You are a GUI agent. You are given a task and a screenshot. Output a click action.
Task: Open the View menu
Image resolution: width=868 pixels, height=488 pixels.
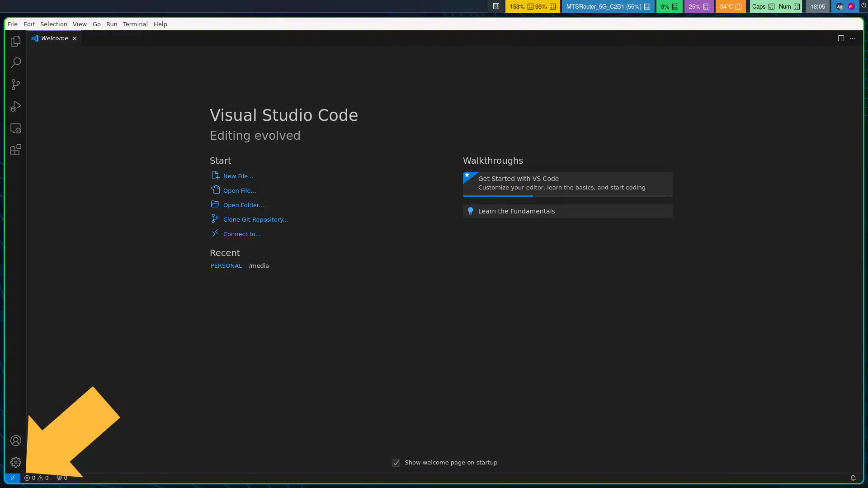pos(80,24)
